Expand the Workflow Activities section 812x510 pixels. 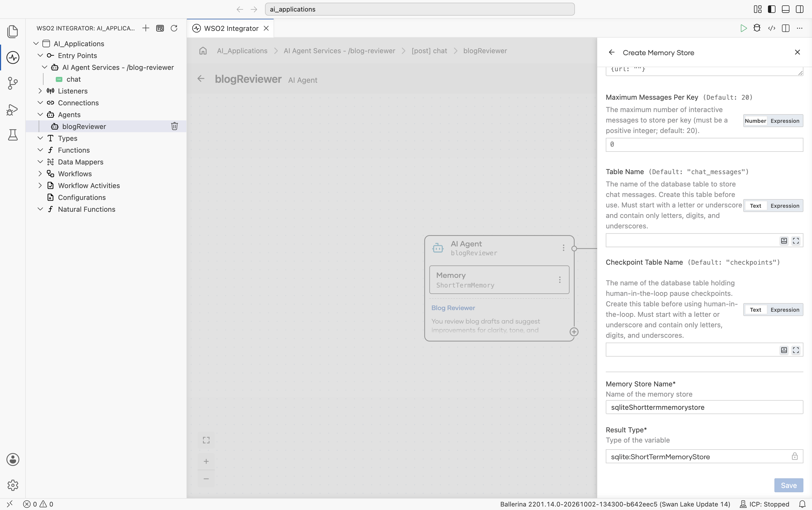40,185
